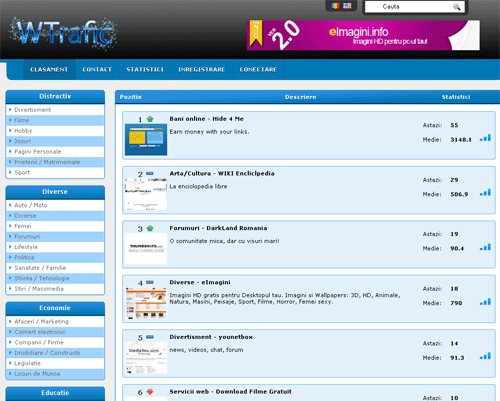Click the Educatie sidebar header
The image size is (500, 401).
tap(55, 393)
